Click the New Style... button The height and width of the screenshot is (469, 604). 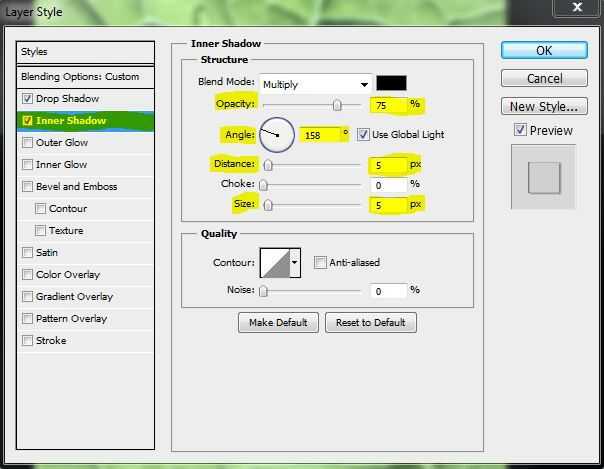(x=544, y=106)
